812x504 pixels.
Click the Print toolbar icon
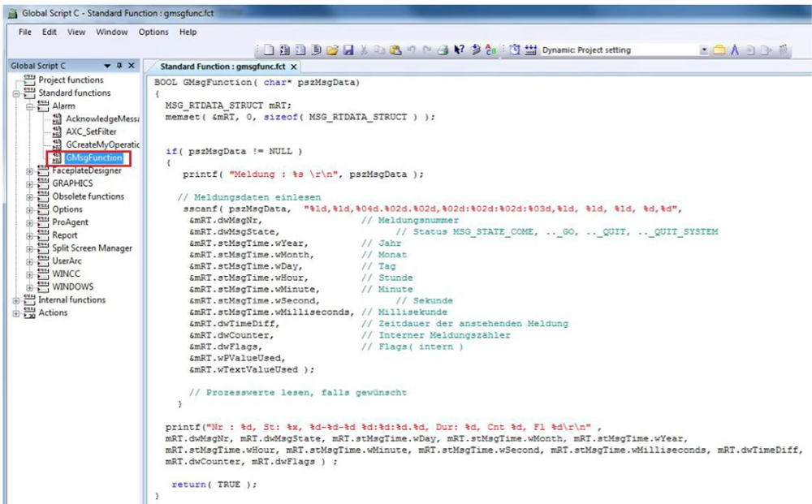[x=443, y=50]
